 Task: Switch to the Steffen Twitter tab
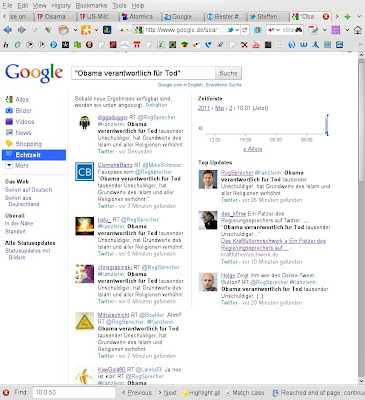268,16
